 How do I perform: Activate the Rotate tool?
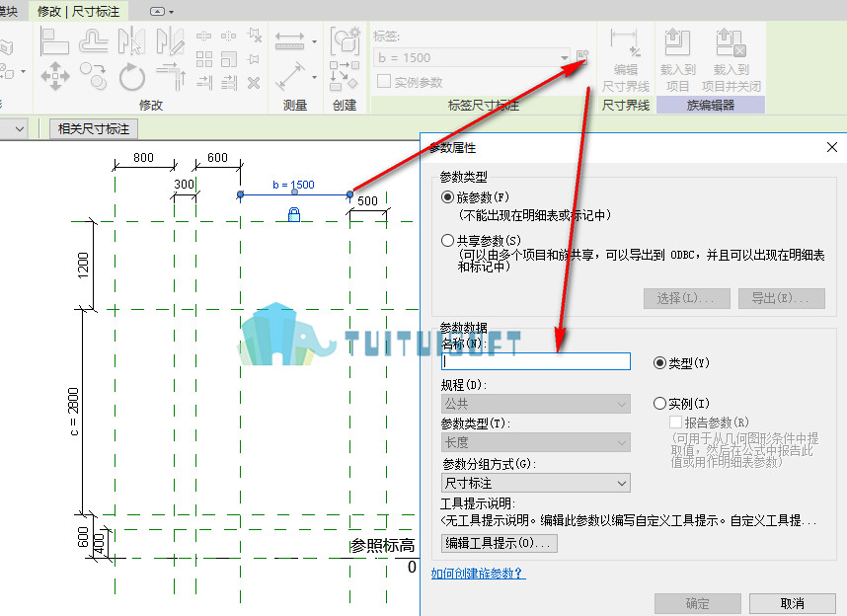[132, 76]
